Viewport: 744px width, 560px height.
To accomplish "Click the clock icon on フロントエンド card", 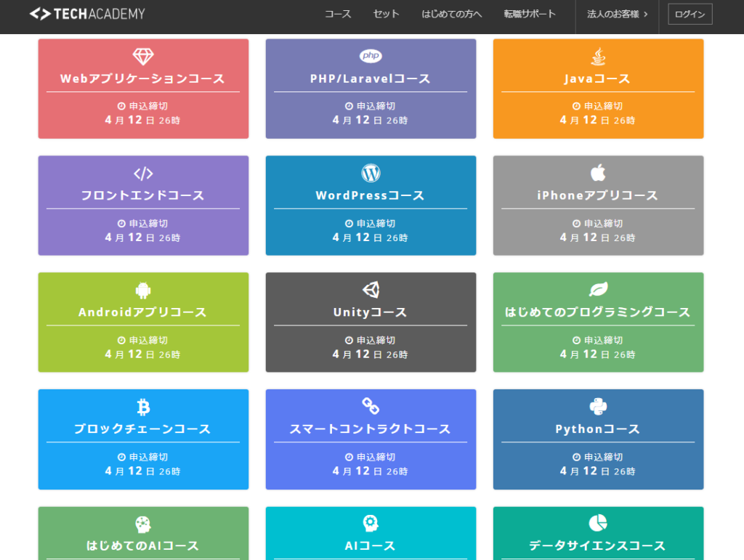I will tap(121, 223).
